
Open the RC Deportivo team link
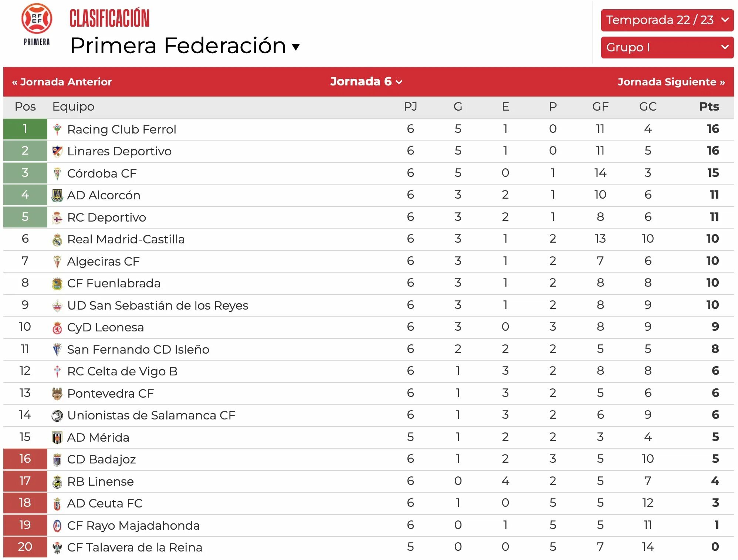click(107, 217)
